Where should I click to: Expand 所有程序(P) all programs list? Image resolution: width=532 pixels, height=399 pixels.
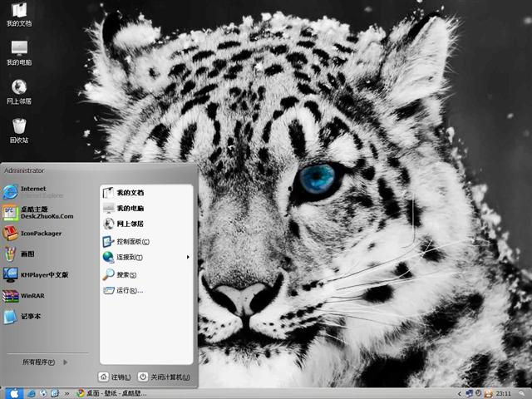[45, 362]
